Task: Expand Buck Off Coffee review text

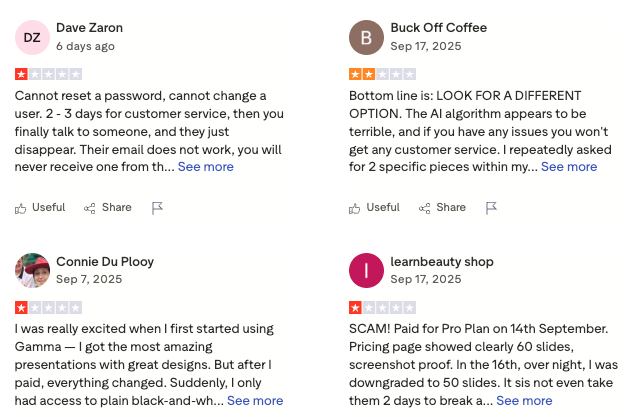Action: 568,167
